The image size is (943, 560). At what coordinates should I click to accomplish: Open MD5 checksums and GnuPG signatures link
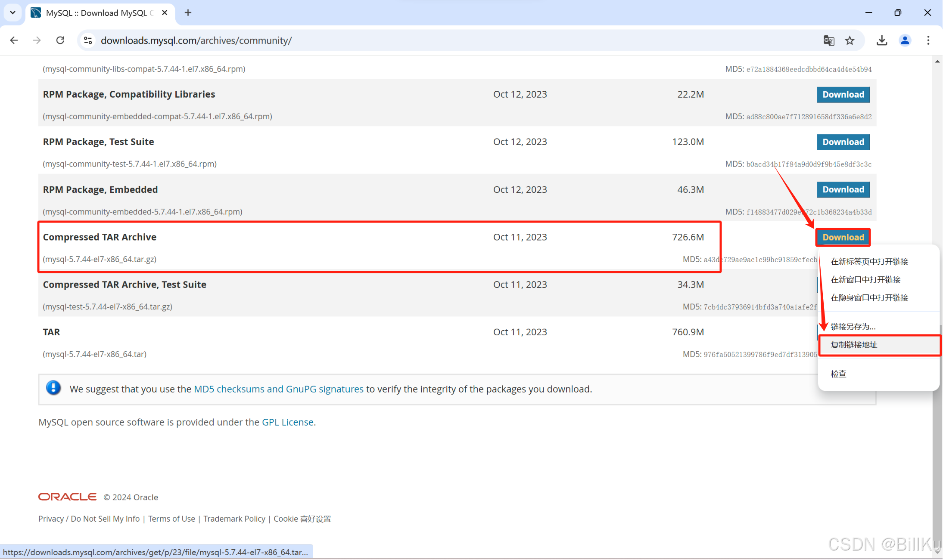(278, 389)
